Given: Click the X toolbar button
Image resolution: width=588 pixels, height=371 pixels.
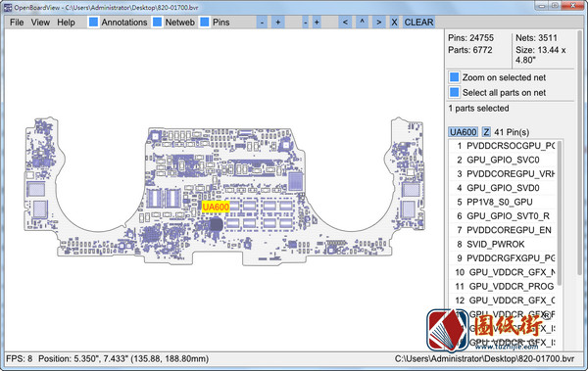Looking at the screenshot, I should click(394, 23).
